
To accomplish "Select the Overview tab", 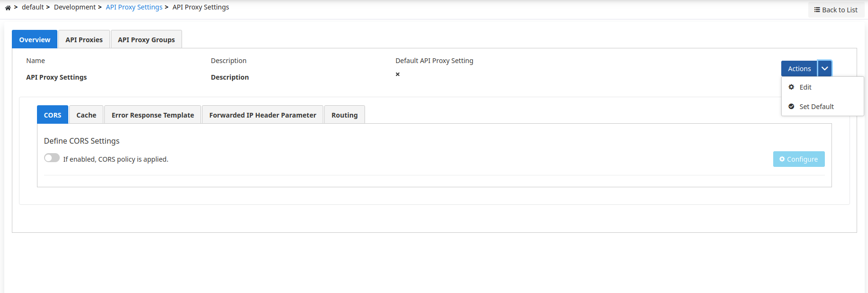I will pos(35,40).
